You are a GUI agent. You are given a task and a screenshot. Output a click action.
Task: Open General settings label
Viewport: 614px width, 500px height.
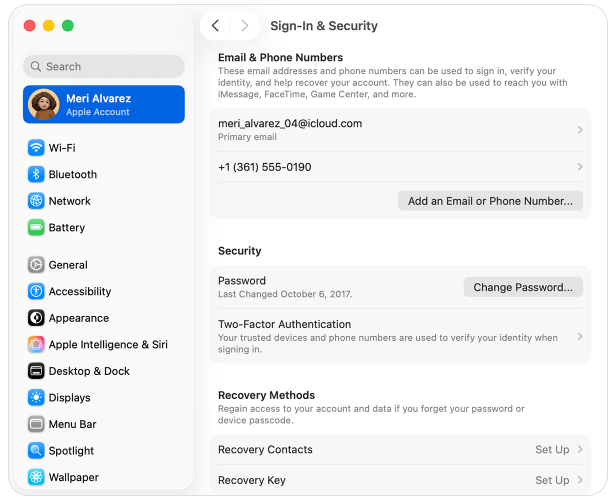[68, 265]
